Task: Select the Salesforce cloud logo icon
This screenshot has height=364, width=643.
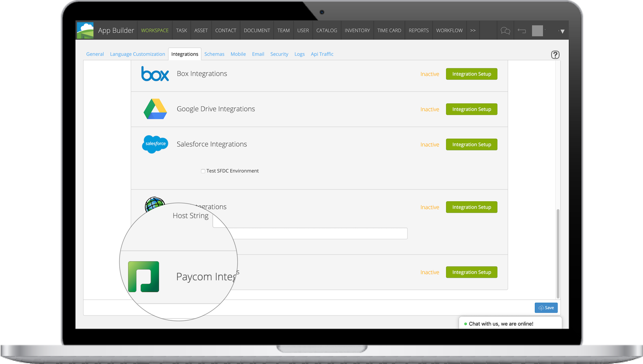Action: click(155, 144)
